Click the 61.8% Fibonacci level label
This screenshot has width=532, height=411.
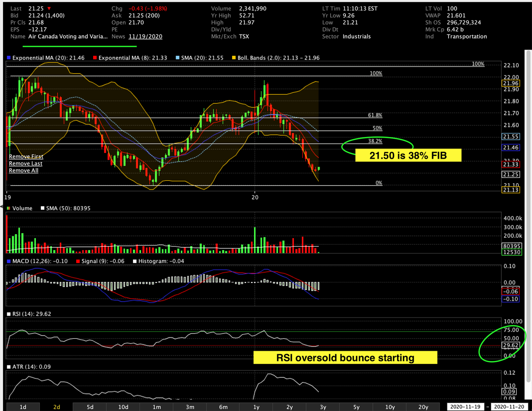(x=375, y=115)
